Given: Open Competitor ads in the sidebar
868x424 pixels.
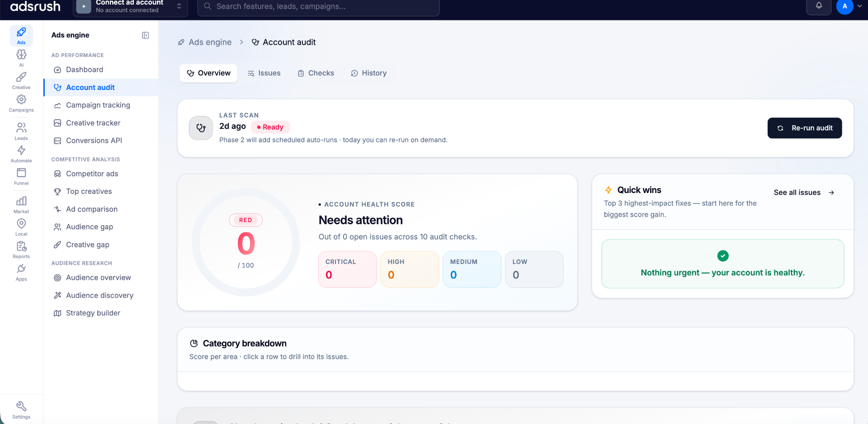Looking at the screenshot, I should (101, 174).
